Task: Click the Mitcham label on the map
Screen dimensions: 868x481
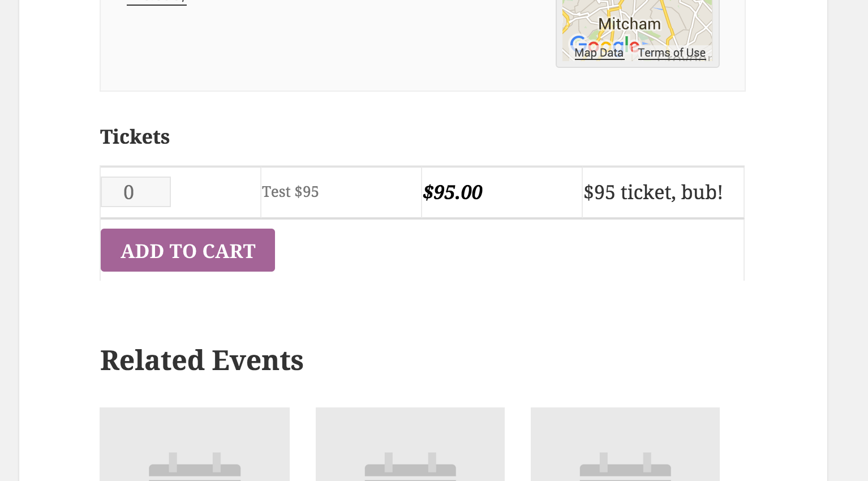Action: point(629,24)
